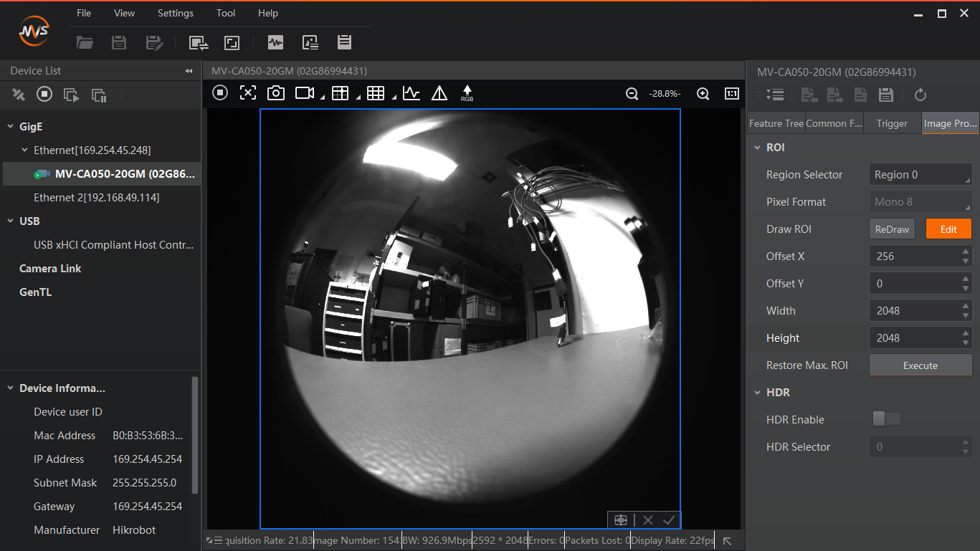This screenshot has width=980, height=551.
Task: Open the Settings menu
Action: pos(175,13)
